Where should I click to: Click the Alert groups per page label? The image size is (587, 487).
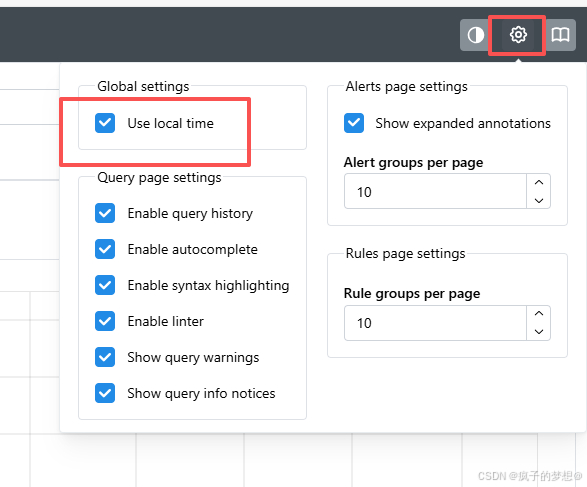pos(414,163)
